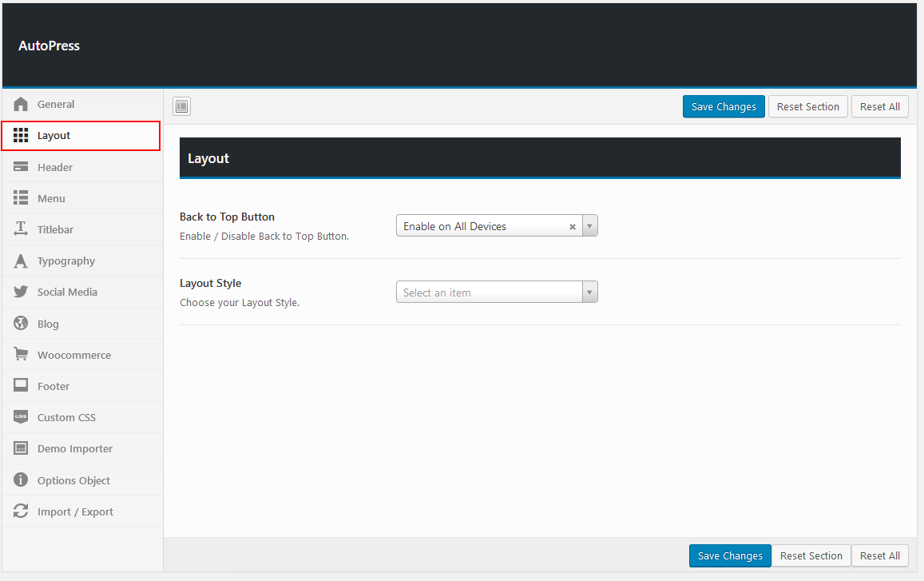Select the Enable on All Devices combo box

pyautogui.click(x=497, y=226)
